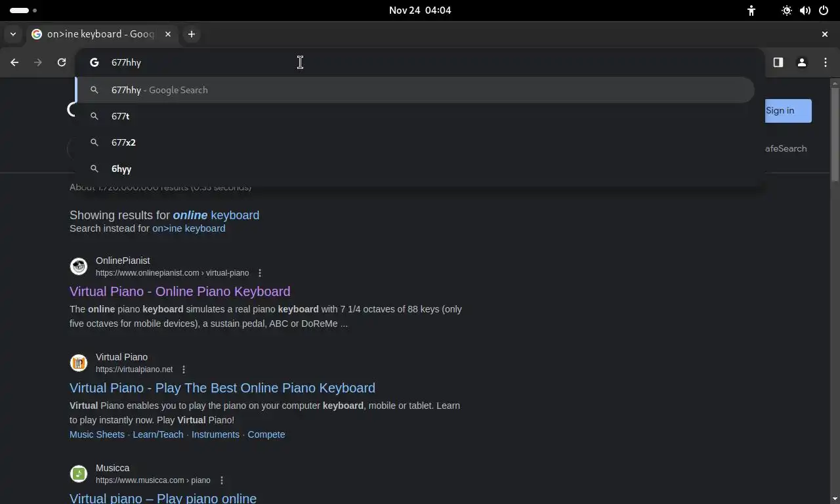
Task: Close the 'on>ine keyboard' tab
Action: [x=168, y=34]
